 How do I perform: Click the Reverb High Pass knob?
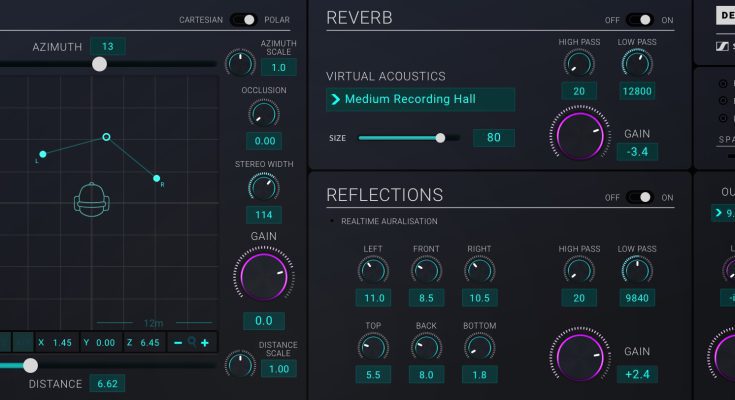point(578,64)
